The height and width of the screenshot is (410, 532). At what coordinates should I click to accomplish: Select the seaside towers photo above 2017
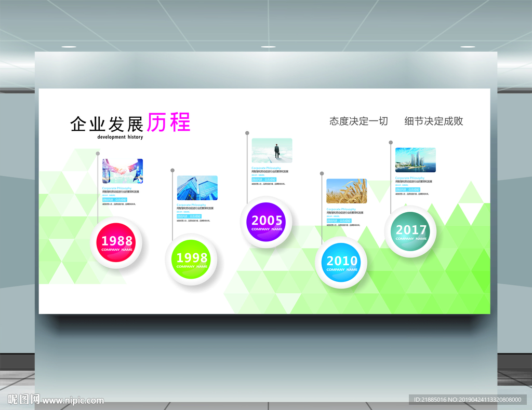tap(416, 160)
